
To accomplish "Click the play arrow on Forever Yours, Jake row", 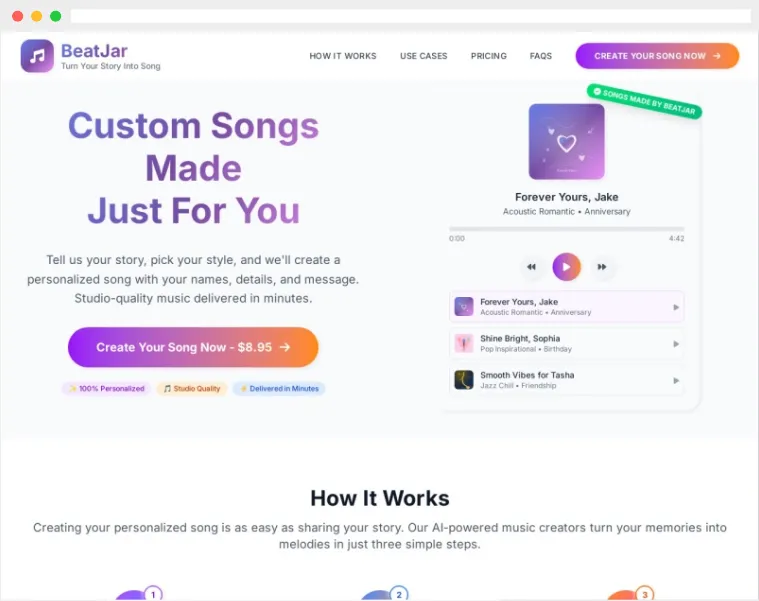I will click(676, 307).
